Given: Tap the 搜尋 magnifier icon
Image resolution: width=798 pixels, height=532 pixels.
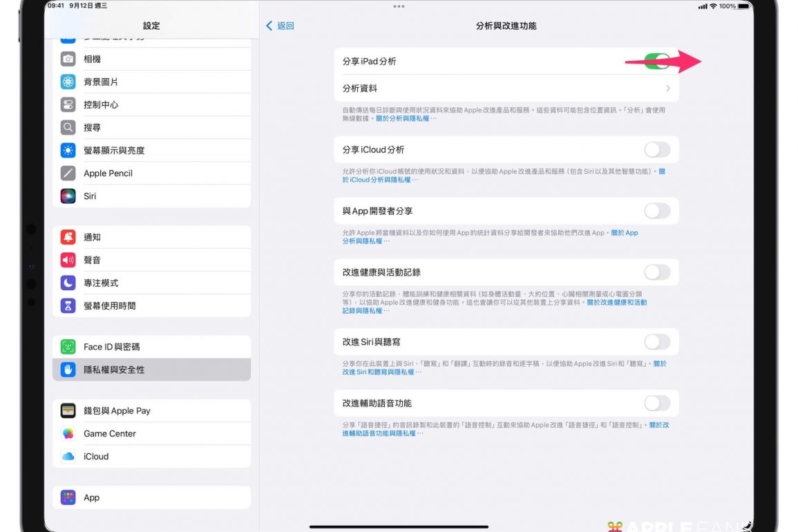Looking at the screenshot, I should (x=68, y=127).
